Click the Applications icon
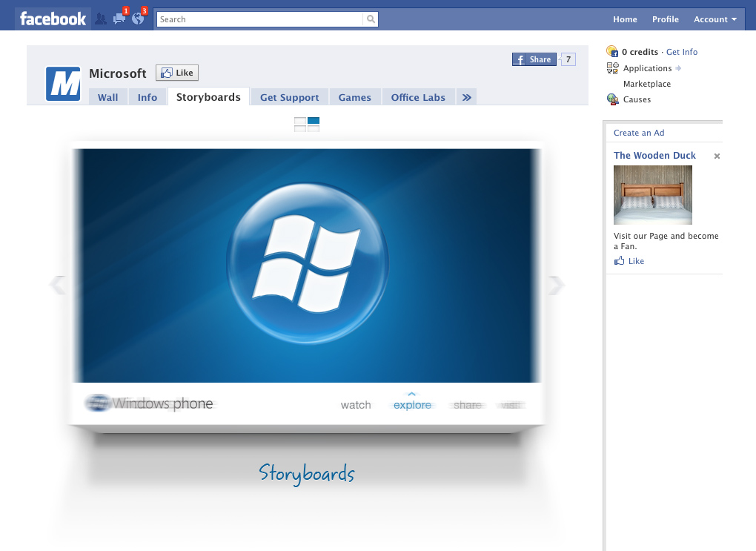This screenshot has width=756, height=551. [612, 68]
